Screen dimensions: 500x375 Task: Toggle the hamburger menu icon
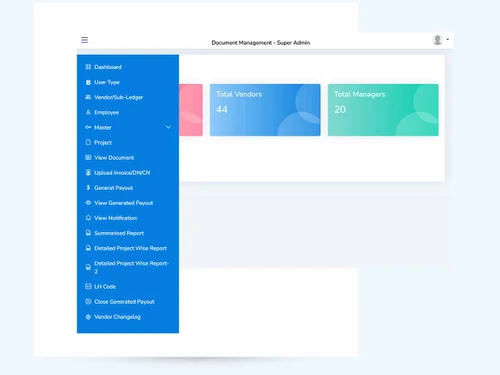[84, 40]
